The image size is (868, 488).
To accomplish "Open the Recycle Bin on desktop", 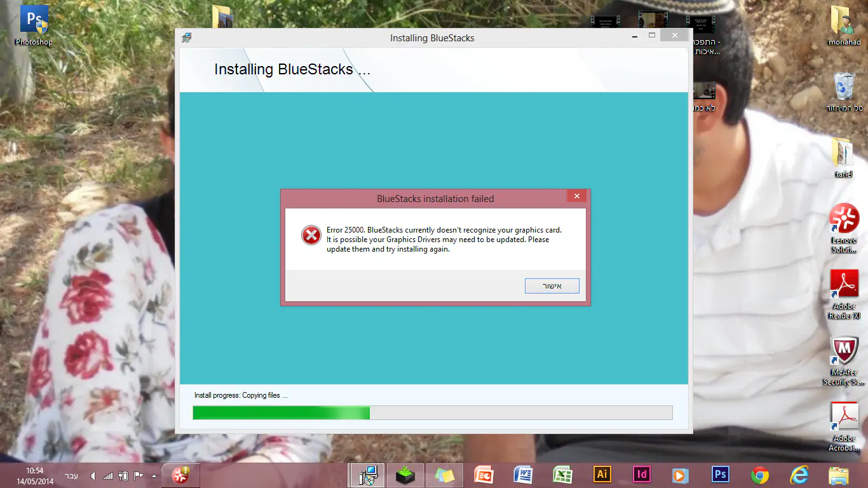I will 844,91.
